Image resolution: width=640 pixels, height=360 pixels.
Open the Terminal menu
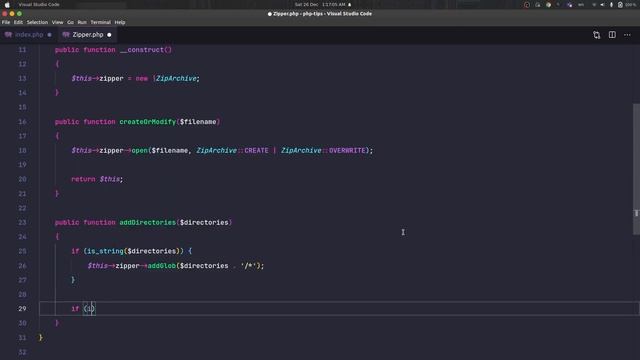[100, 22]
